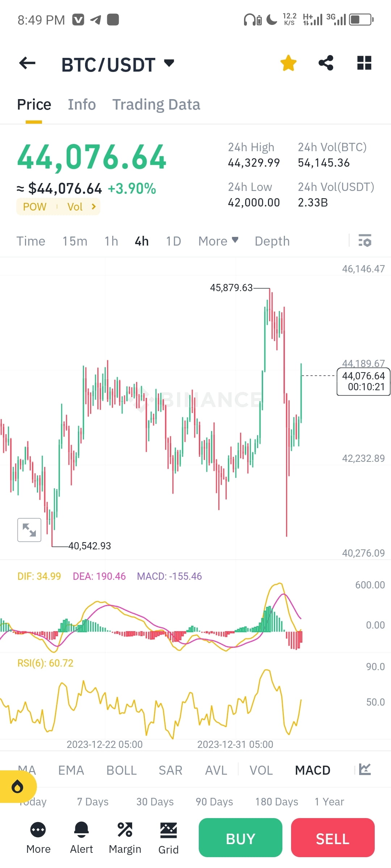The height and width of the screenshot is (868, 391).
Task: Tap the back arrow to exit the chart
Action: pos(27,63)
